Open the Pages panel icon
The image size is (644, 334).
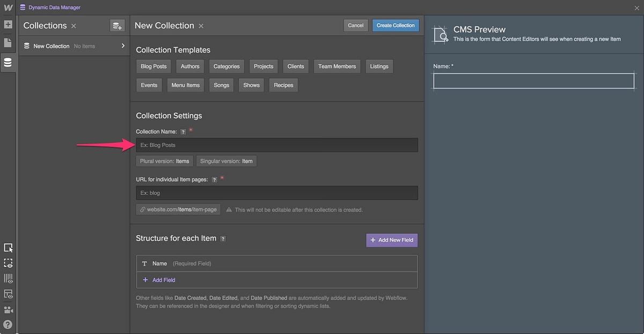[8, 43]
